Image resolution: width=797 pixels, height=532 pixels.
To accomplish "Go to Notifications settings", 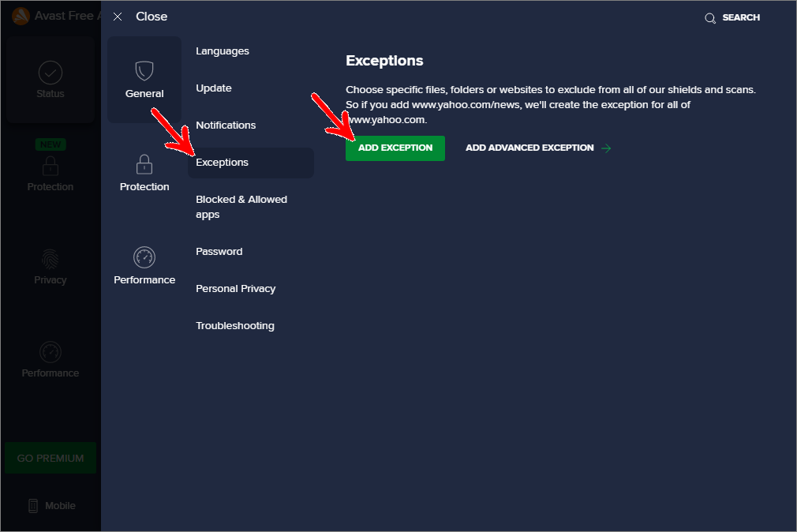I will (x=226, y=126).
